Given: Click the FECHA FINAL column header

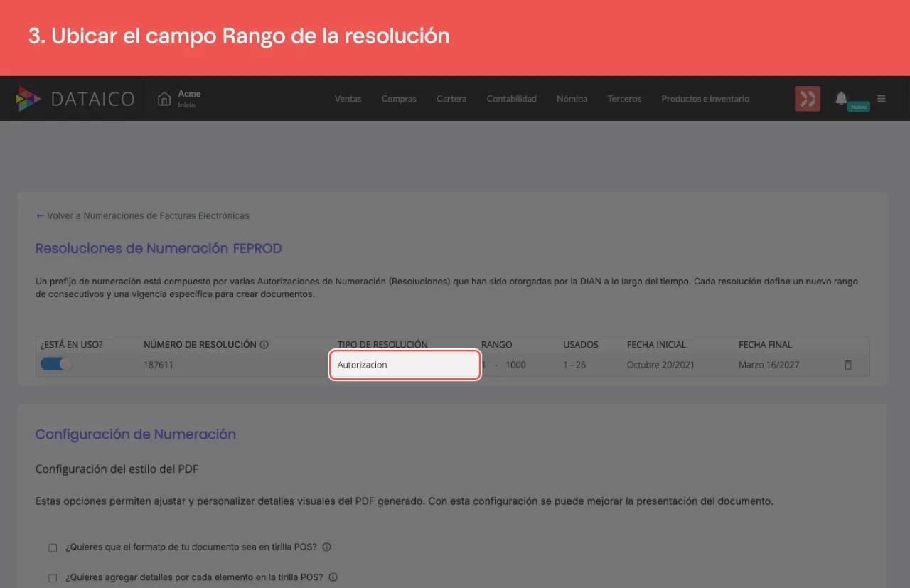Looking at the screenshot, I should [x=765, y=345].
